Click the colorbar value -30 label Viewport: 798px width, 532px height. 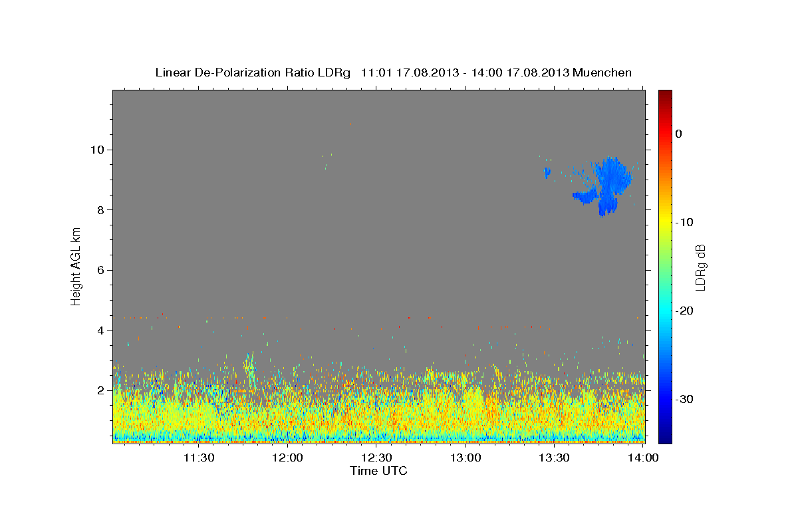(x=685, y=399)
